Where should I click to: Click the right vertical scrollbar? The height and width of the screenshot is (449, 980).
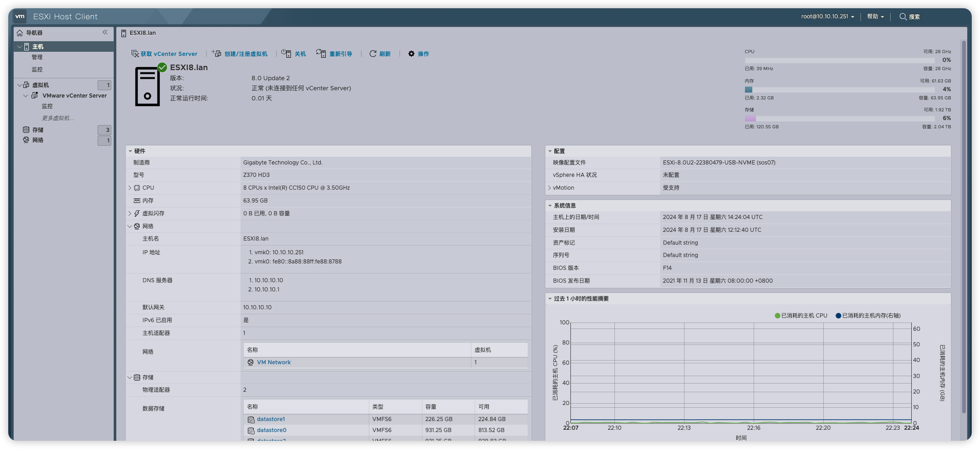[x=964, y=227]
